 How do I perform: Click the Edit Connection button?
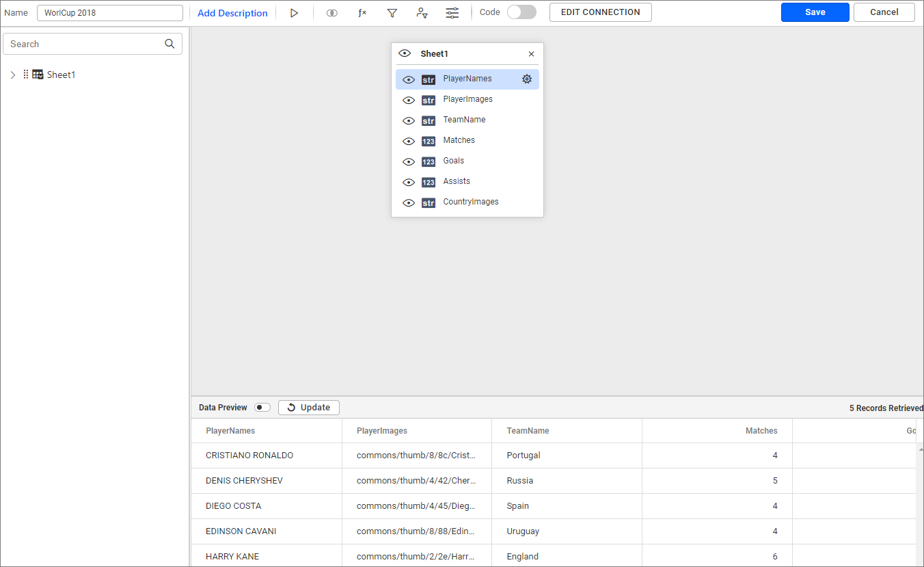click(600, 12)
